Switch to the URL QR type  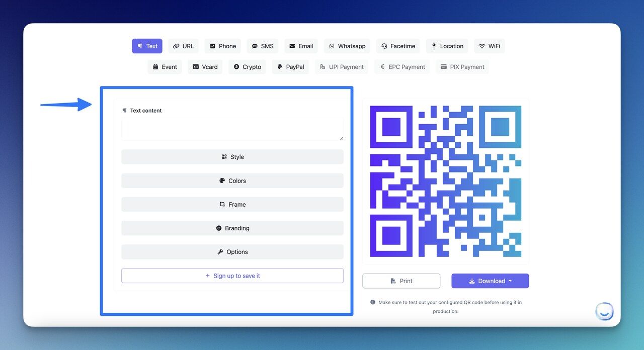pos(183,46)
